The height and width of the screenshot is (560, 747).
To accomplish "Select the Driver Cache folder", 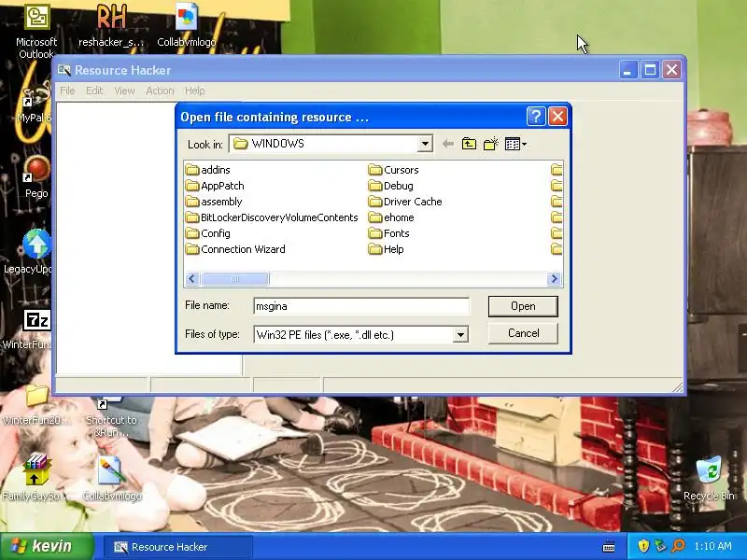I will pyautogui.click(x=405, y=202).
